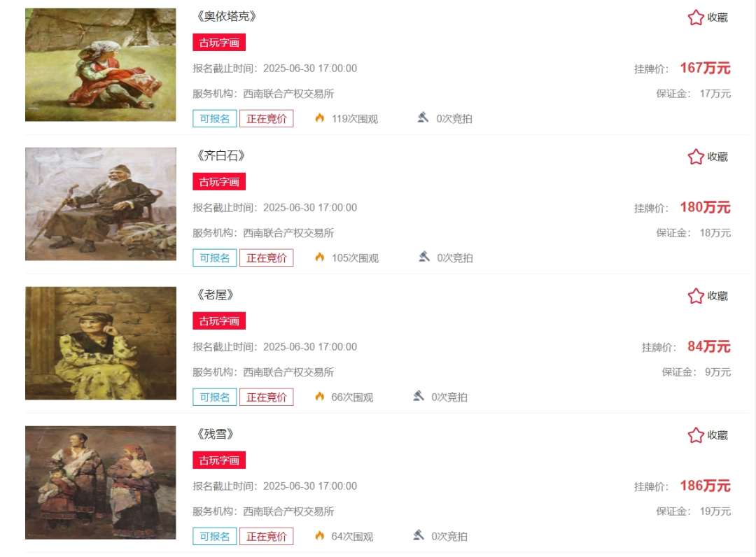Open the 《残雪》 painting thumbnail
Image resolution: width=756 pixels, height=557 pixels.
pyautogui.click(x=101, y=482)
